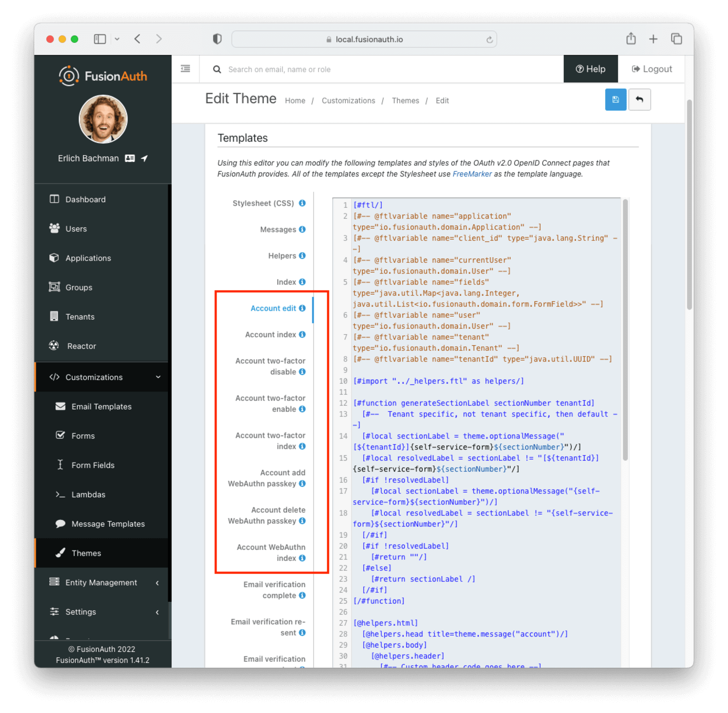Viewport: 728px width, 713px height.
Task: Select the Stylesheet (CSS) template tab
Action: tap(263, 203)
